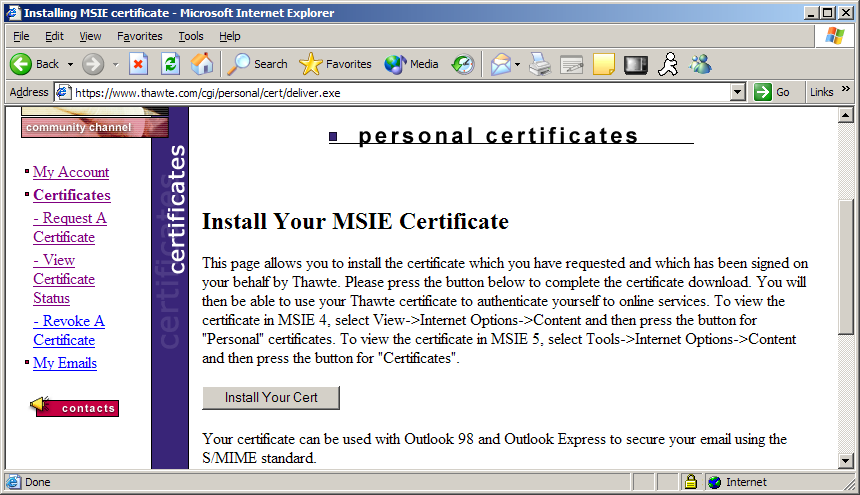Click the Refresh page icon
This screenshot has width=860, height=495.
pyautogui.click(x=170, y=64)
